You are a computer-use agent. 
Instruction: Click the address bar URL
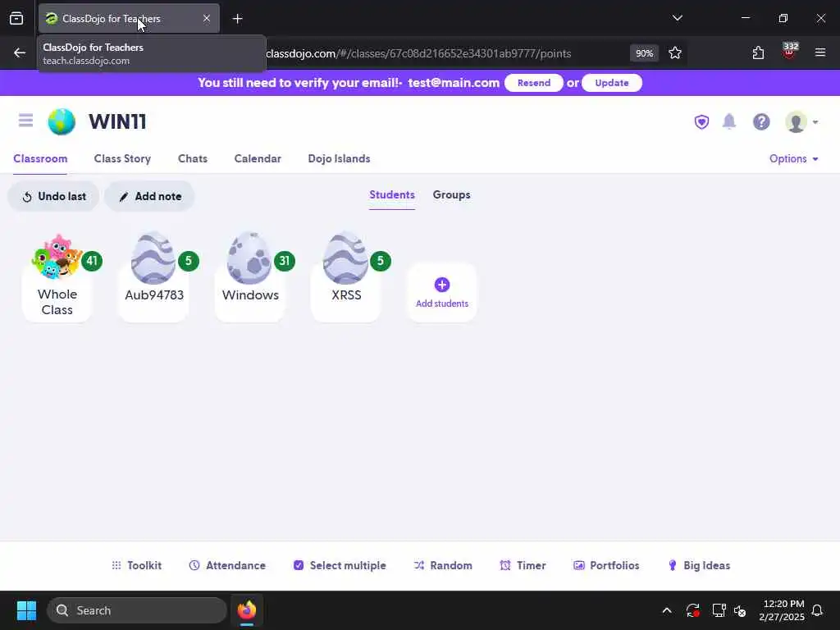point(418,53)
